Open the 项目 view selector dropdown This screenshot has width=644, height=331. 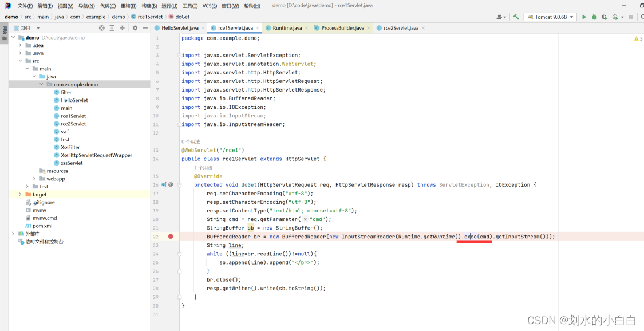point(27,28)
